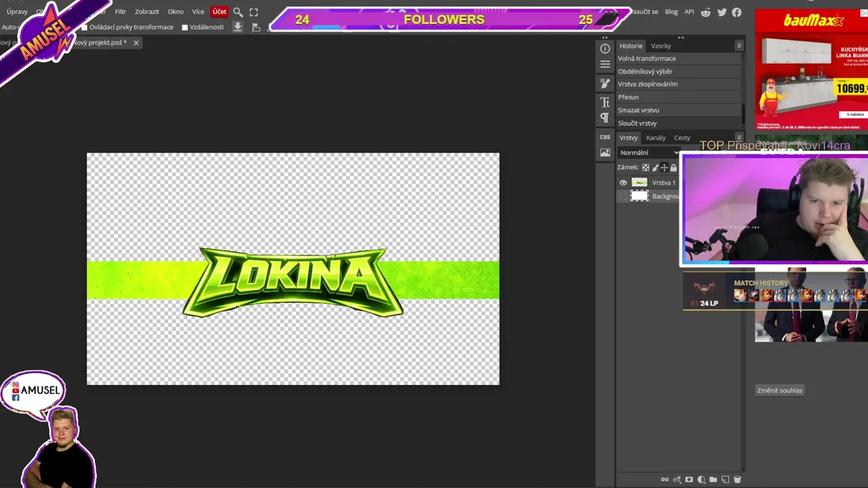Create new layer icon
The image size is (868, 488).
tap(725, 480)
